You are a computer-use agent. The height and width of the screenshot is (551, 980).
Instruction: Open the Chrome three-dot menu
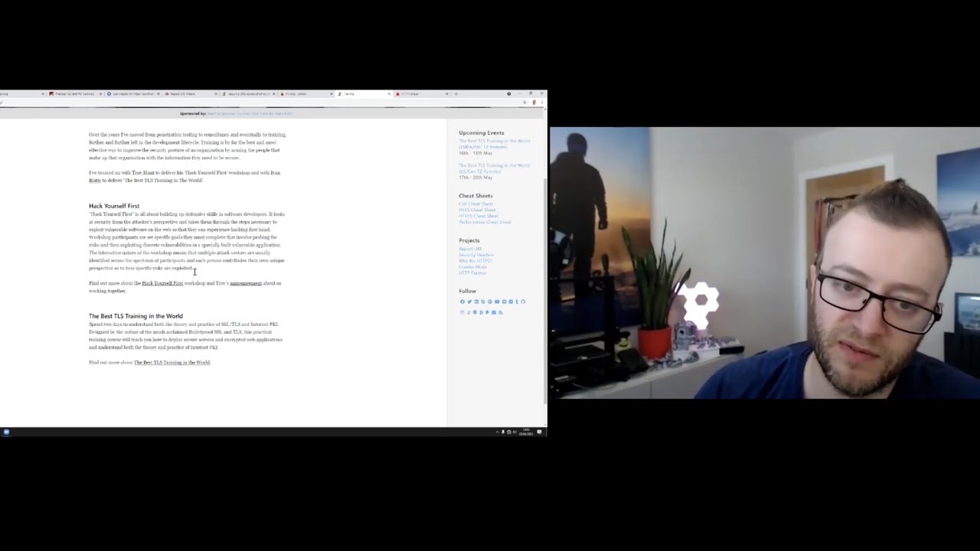[542, 102]
